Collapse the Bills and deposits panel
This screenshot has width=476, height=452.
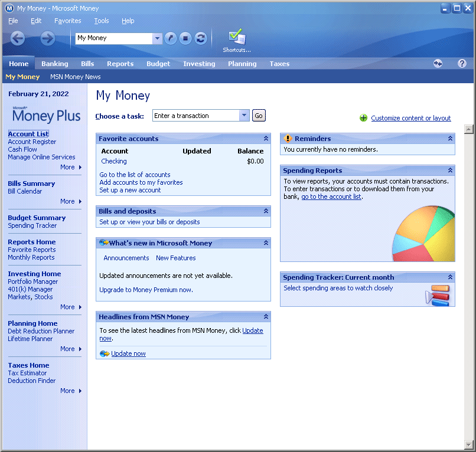(x=266, y=211)
